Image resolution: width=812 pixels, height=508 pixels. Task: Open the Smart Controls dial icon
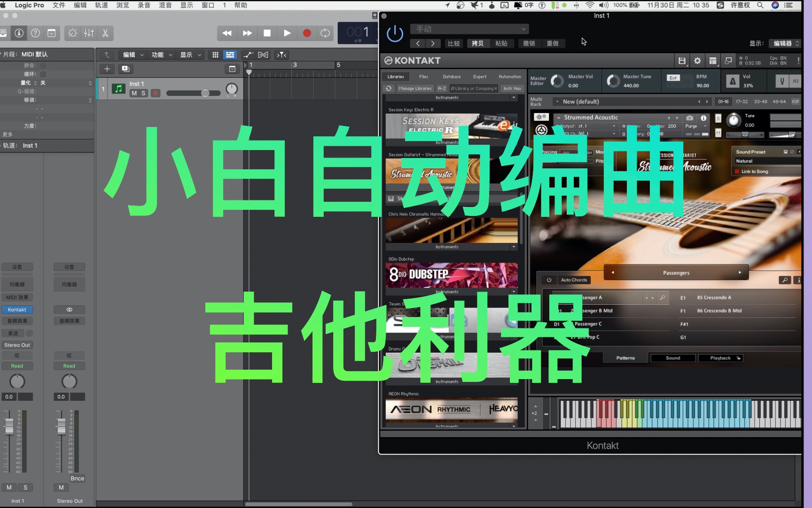coord(72,33)
